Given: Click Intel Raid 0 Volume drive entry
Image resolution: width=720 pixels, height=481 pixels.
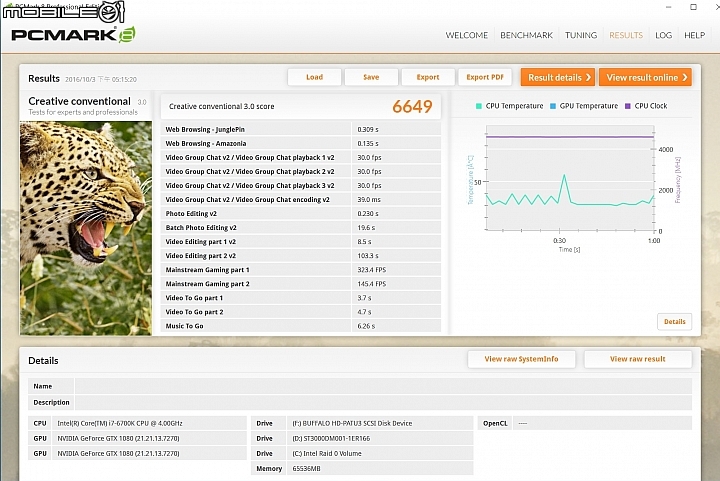Looking at the screenshot, I should click(326, 453).
